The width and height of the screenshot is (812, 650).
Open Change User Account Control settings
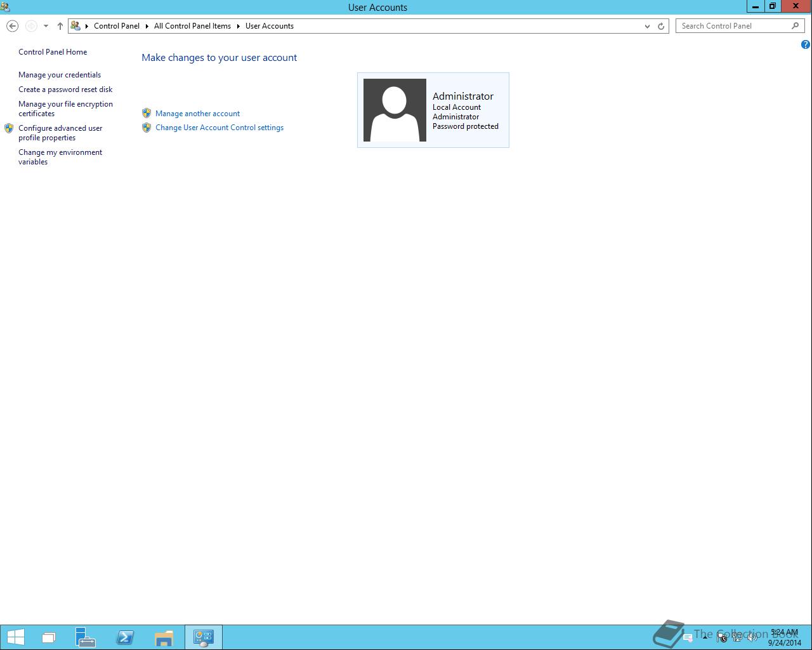[219, 128]
